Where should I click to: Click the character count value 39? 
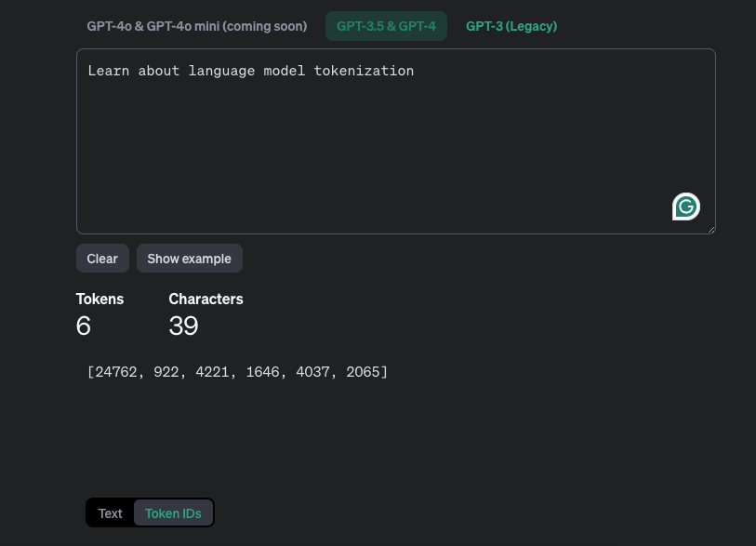pyautogui.click(x=183, y=326)
